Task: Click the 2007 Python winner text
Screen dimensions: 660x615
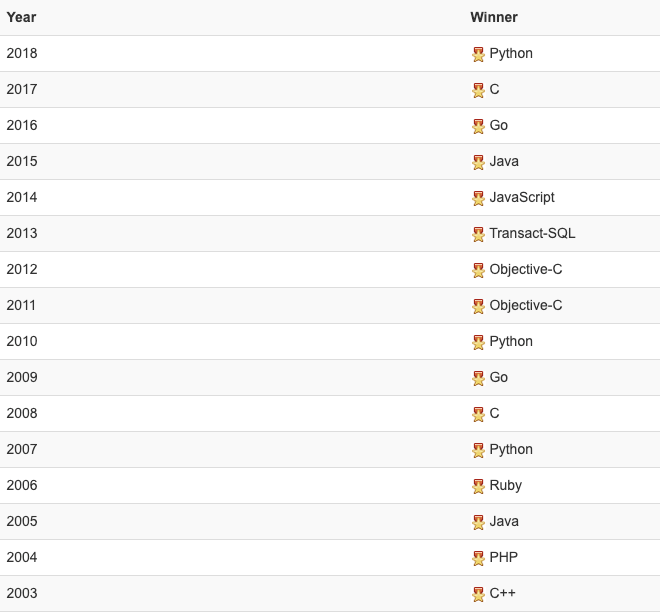Action: [x=511, y=449]
